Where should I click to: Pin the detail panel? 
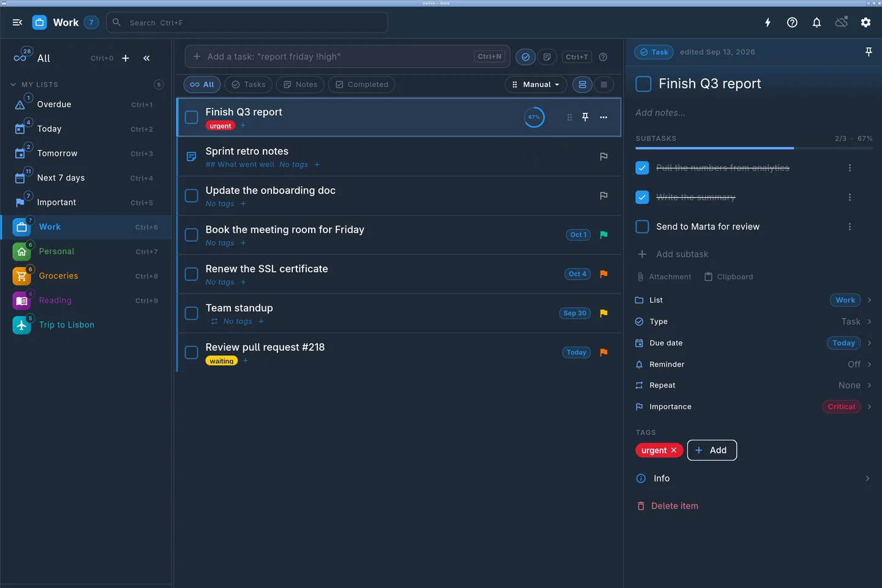click(869, 52)
